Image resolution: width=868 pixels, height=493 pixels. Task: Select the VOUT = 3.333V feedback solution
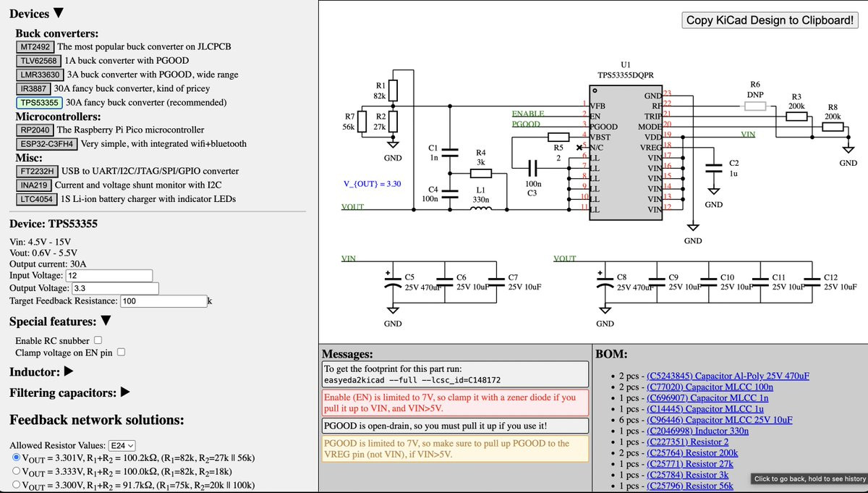pyautogui.click(x=17, y=471)
